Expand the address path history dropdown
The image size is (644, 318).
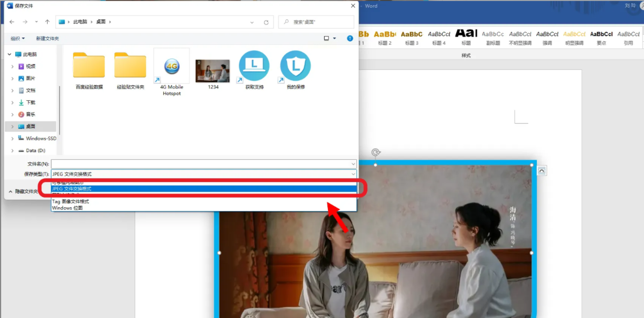point(252,23)
